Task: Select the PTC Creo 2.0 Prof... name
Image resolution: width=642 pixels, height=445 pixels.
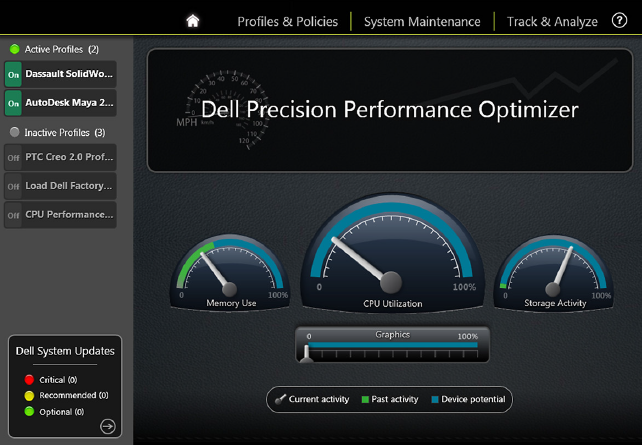Action: [69, 157]
